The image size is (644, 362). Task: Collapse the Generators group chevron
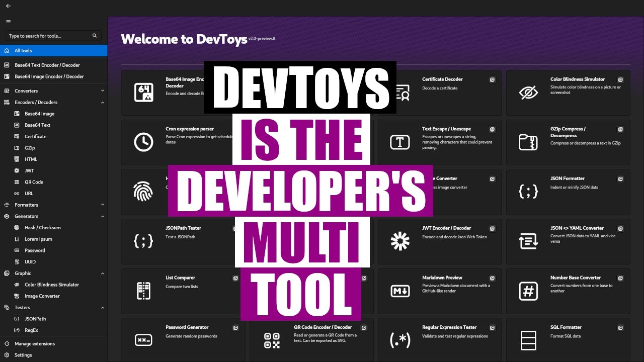103,216
